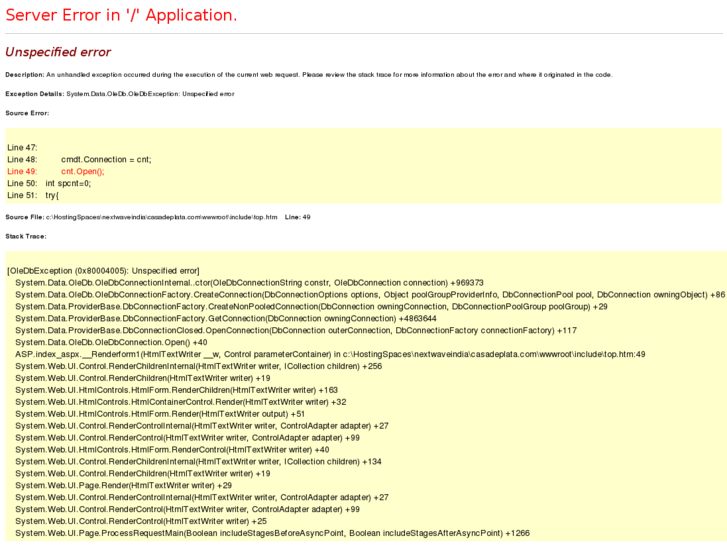Click the 'Source File:' label

pos(25,217)
